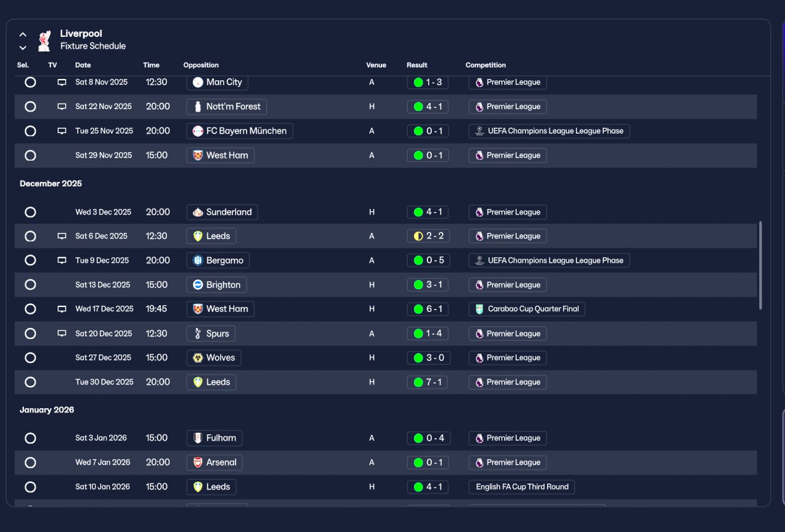The height and width of the screenshot is (532, 785).
Task: Click the TV icon for Man City match
Action: coord(62,82)
